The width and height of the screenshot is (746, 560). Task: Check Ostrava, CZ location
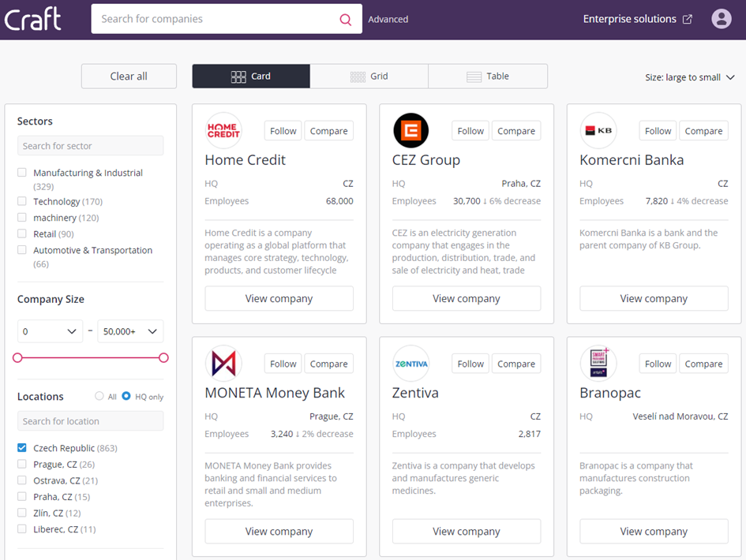point(22,480)
